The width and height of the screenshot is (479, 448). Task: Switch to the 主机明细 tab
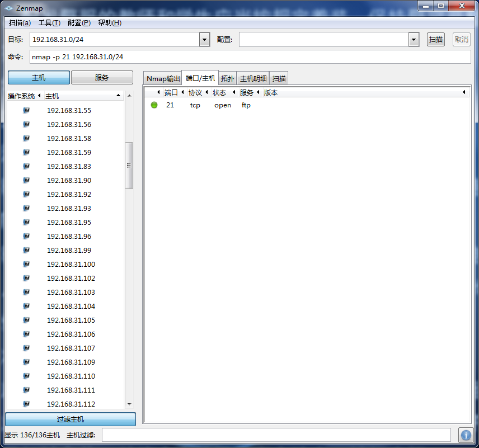pyautogui.click(x=253, y=78)
